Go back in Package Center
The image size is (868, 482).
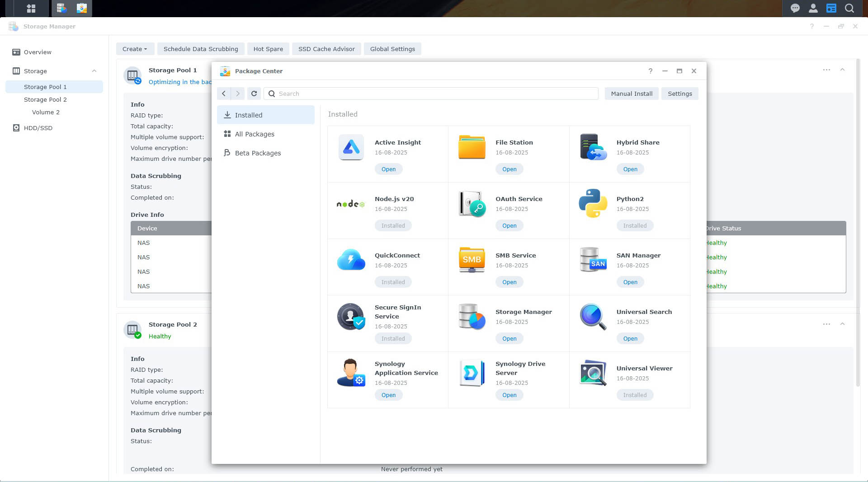tap(224, 94)
